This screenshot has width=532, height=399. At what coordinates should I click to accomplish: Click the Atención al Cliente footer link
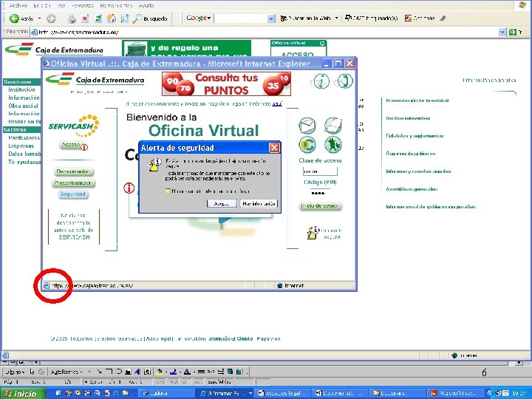click(x=231, y=338)
